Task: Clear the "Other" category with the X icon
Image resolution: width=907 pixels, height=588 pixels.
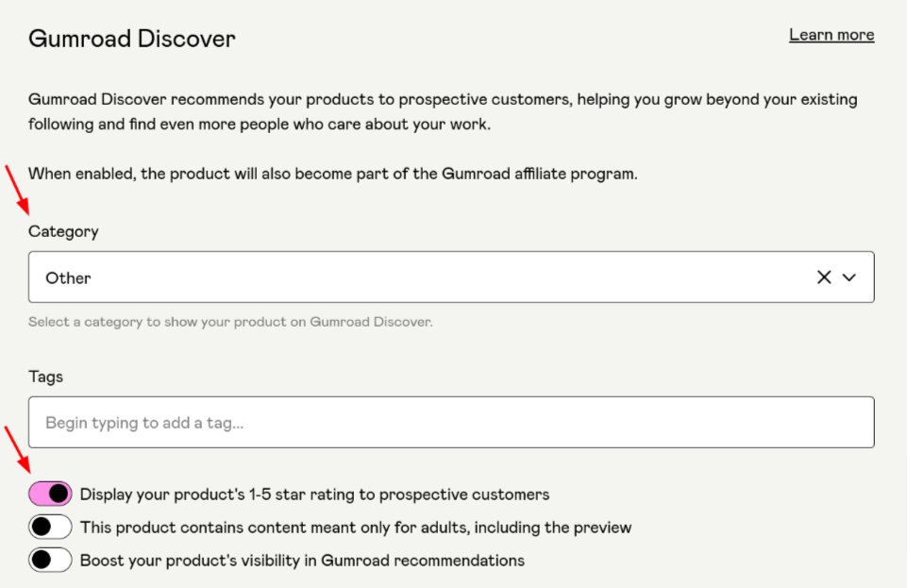Action: (823, 277)
